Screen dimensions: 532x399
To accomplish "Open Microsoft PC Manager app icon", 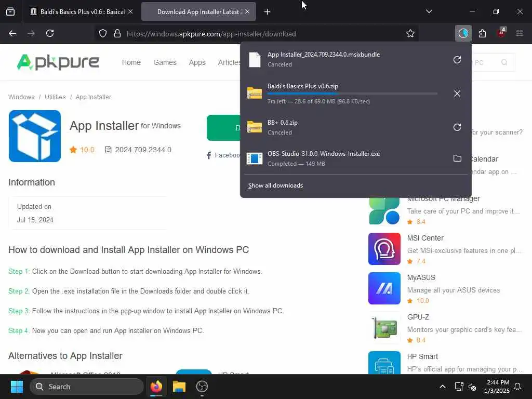I will click(384, 211).
